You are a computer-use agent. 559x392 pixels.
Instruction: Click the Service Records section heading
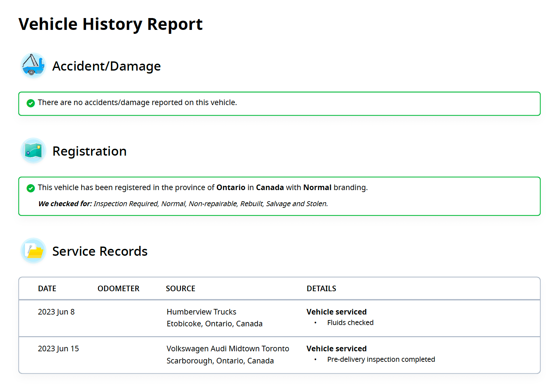click(x=100, y=251)
